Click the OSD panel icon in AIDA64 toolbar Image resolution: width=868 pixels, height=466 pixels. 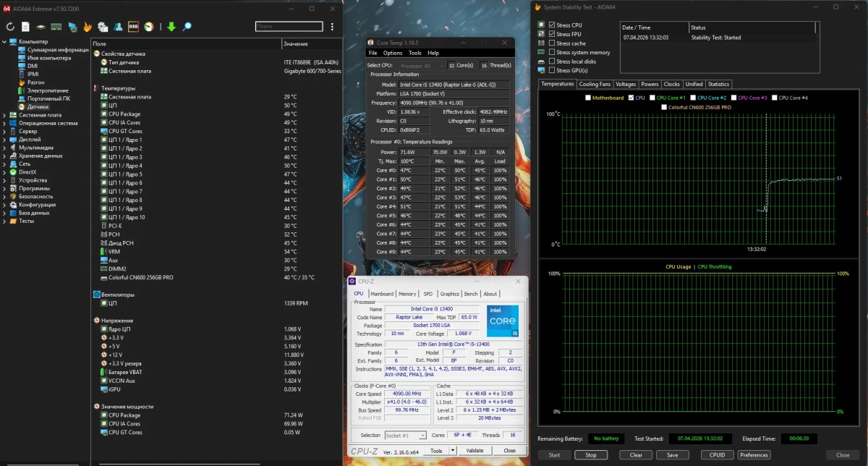click(x=133, y=27)
